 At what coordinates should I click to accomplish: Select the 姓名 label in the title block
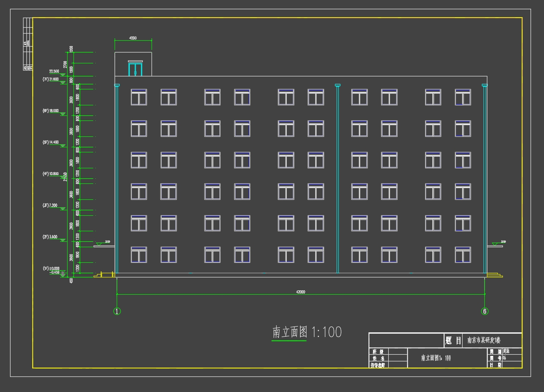pos(377,358)
